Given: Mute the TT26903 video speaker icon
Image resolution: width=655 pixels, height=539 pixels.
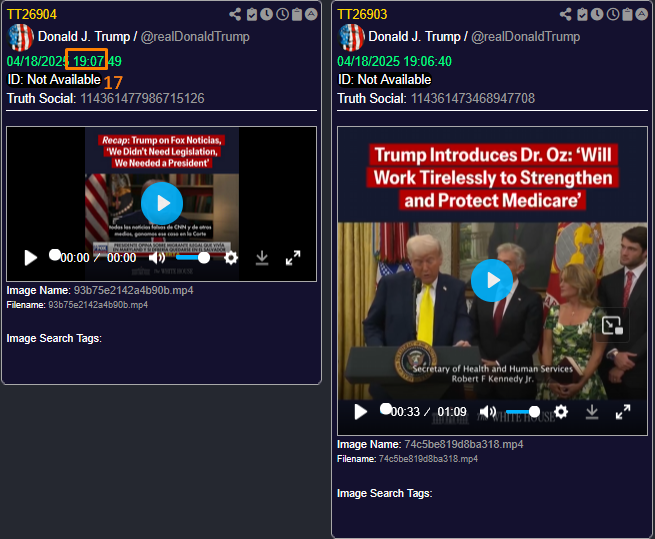Looking at the screenshot, I should tap(487, 412).
